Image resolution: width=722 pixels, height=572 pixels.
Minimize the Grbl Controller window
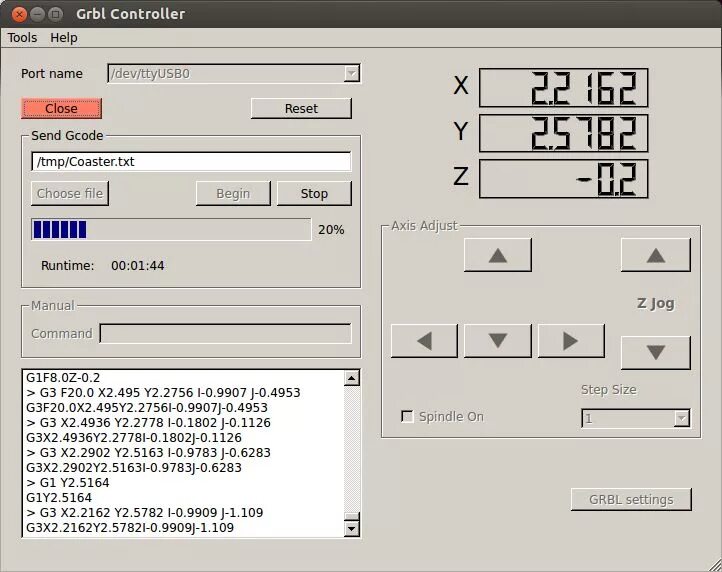click(37, 14)
